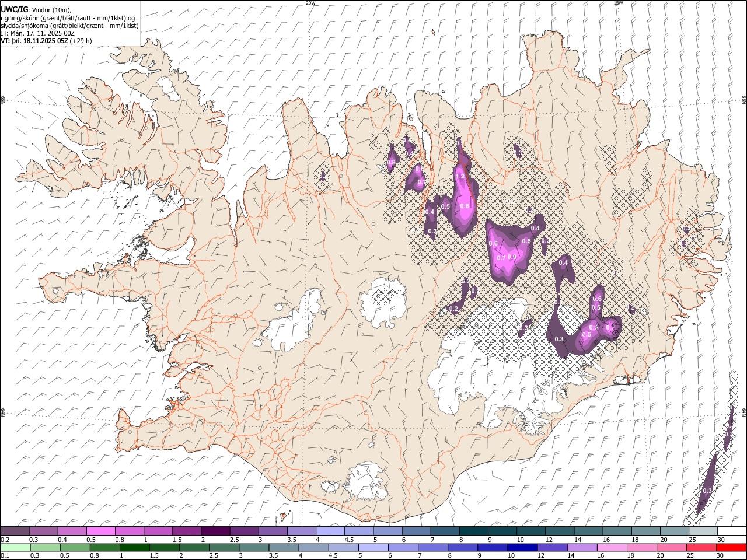Pick the darkest purple snow swatch labeled 2
747x560 pixels.
215,531
